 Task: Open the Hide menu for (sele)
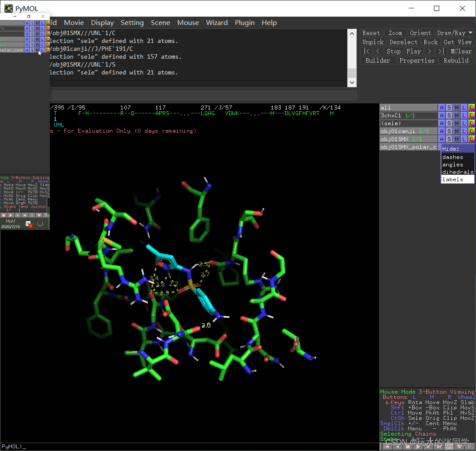pos(456,123)
